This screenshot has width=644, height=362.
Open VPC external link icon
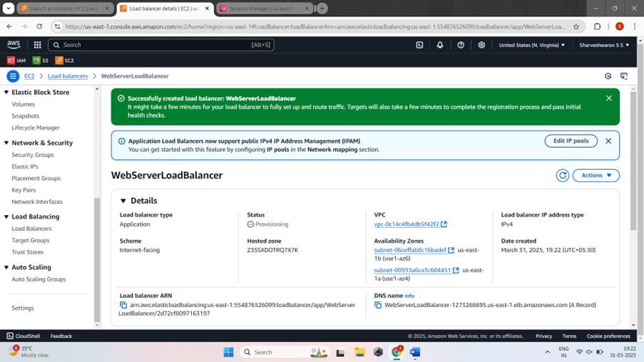tap(444, 224)
